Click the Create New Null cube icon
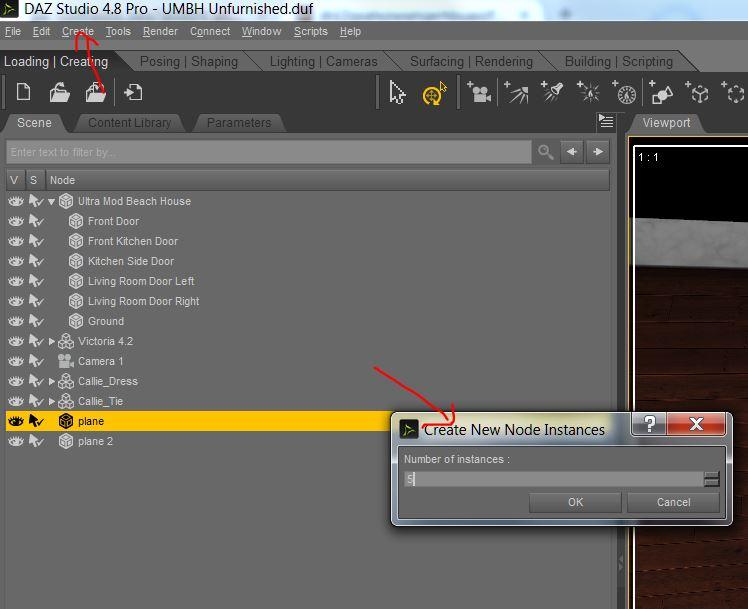The height and width of the screenshot is (609, 748). click(698, 92)
